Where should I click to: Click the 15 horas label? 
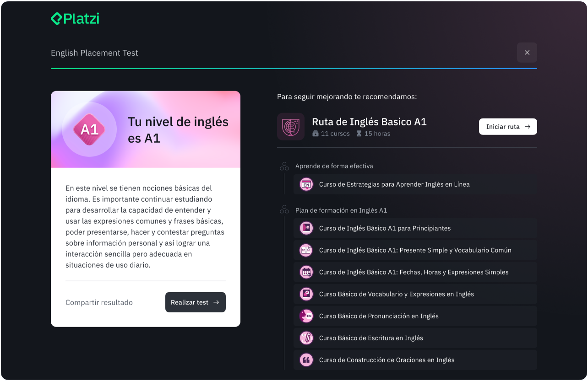click(377, 134)
